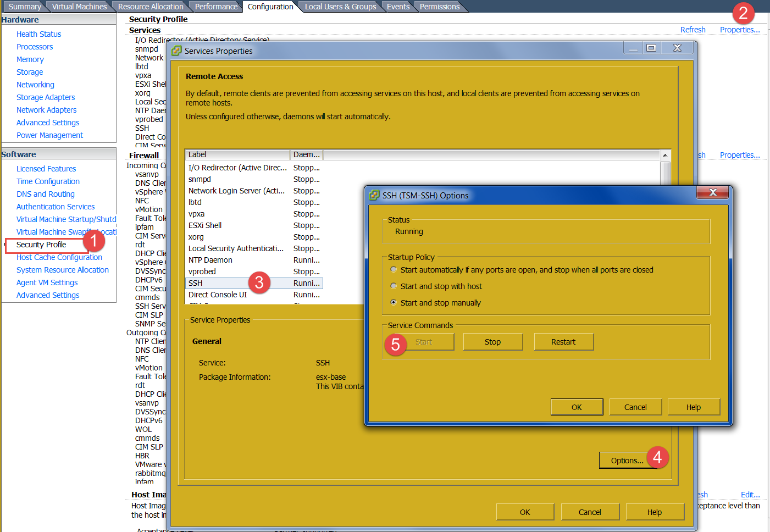
Task: Click OK in SSH Options dialog
Action: pos(577,407)
